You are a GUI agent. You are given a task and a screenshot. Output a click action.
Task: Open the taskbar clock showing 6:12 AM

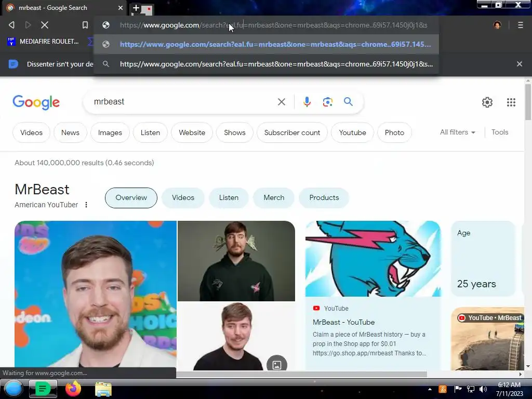pyautogui.click(x=509, y=389)
